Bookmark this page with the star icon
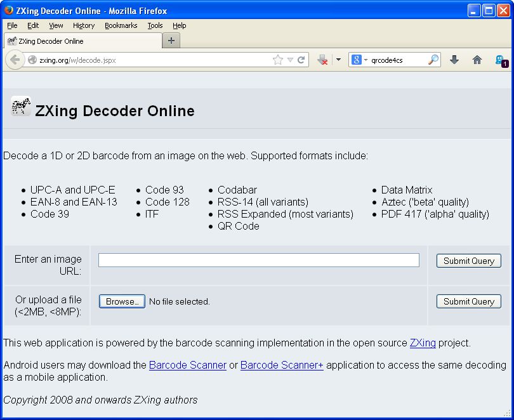This screenshot has width=514, height=420. 278,60
